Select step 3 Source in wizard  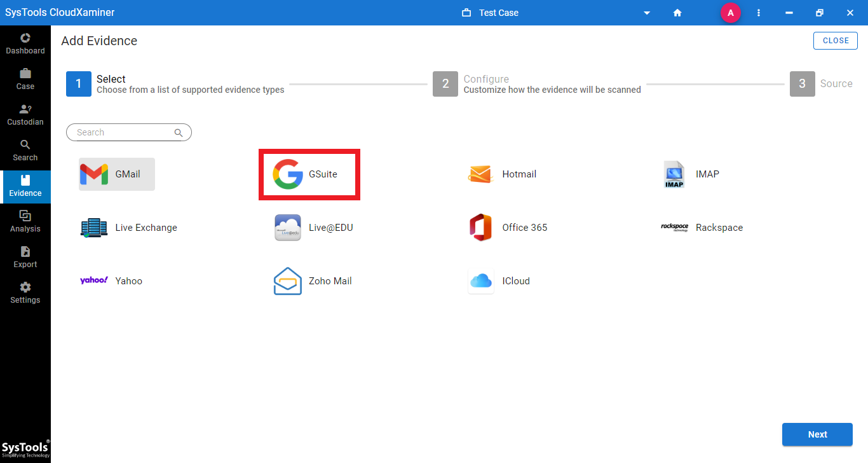(821, 84)
